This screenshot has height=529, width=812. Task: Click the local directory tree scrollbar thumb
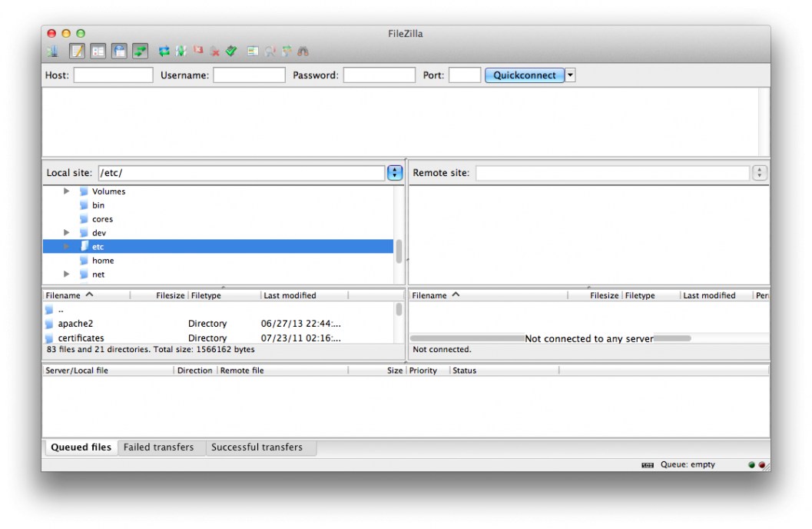click(x=399, y=251)
